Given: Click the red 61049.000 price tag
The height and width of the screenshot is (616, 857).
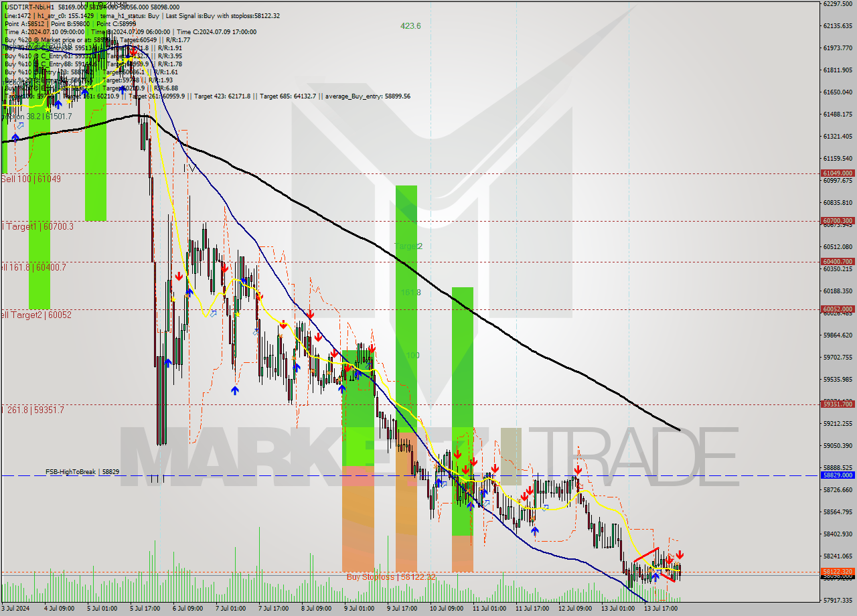Looking at the screenshot, I should point(838,173).
